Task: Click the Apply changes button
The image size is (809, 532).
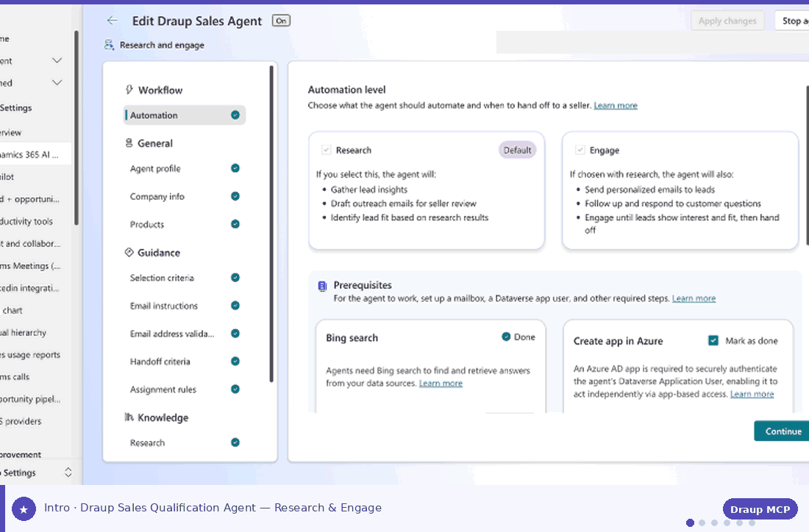Action: pyautogui.click(x=727, y=21)
